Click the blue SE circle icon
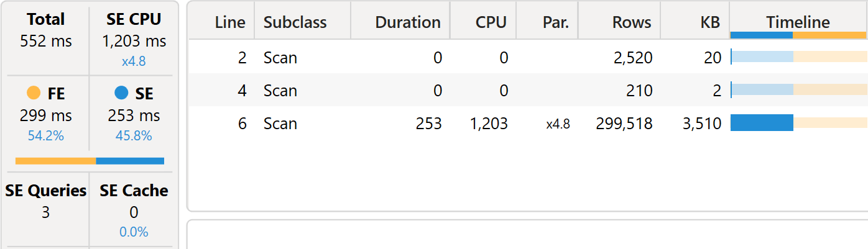868x249 pixels. tap(122, 94)
